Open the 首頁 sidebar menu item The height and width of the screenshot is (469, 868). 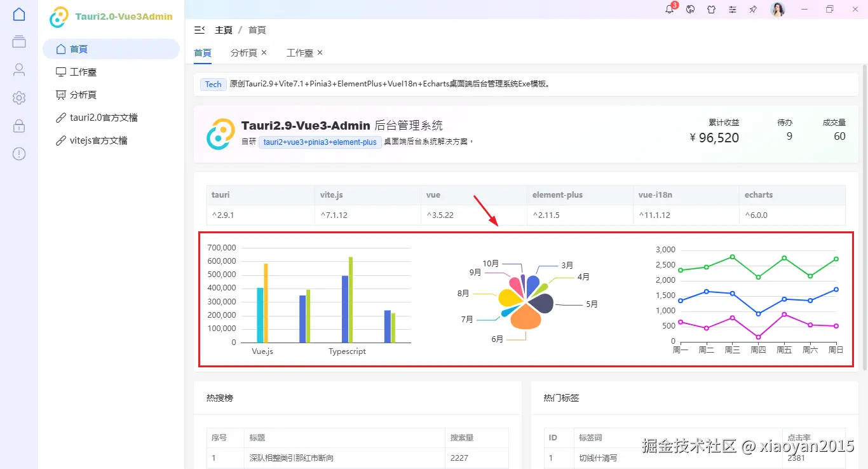(111, 49)
